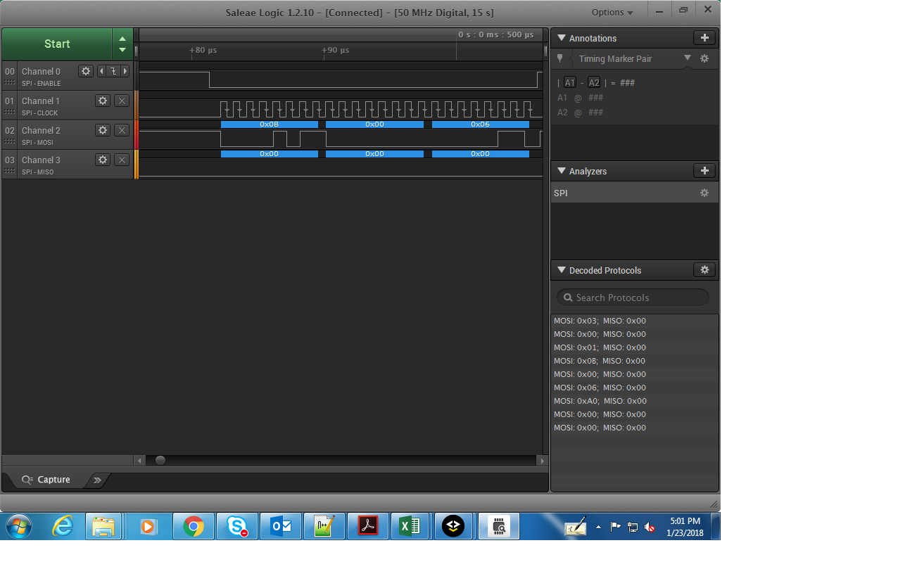Select decoded row MOSI: 0xA0
This screenshot has height=588, width=917.
click(635, 401)
